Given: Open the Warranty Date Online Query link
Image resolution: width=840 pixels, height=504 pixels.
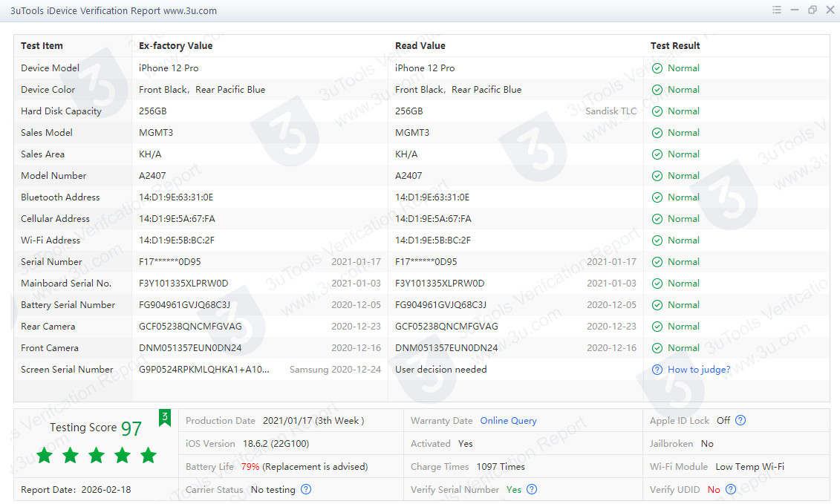Looking at the screenshot, I should [x=508, y=421].
